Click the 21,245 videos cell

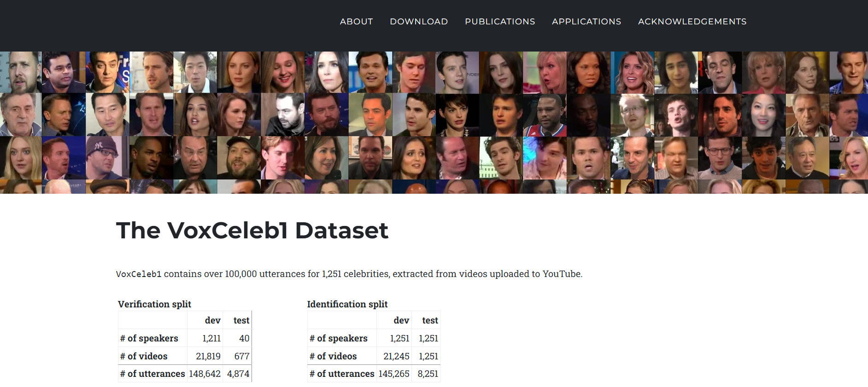(394, 356)
